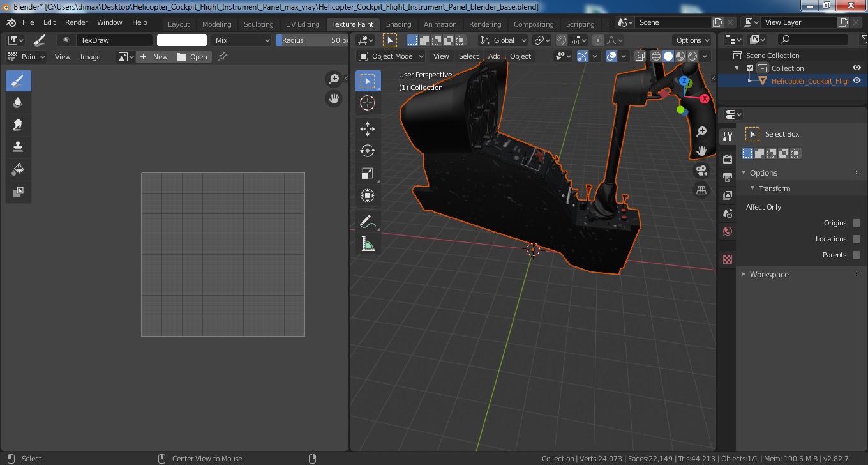Click the white brush color swatch

click(182, 40)
